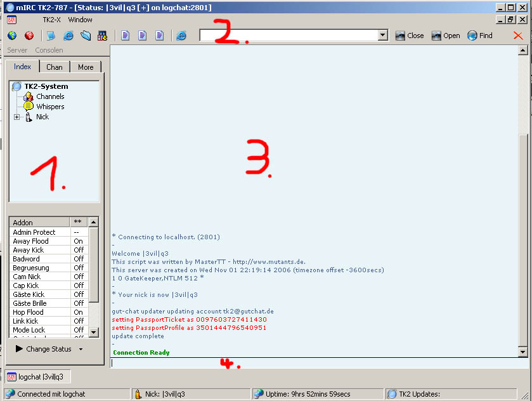Switch to the Chan tab
532x401 pixels.
click(x=55, y=67)
